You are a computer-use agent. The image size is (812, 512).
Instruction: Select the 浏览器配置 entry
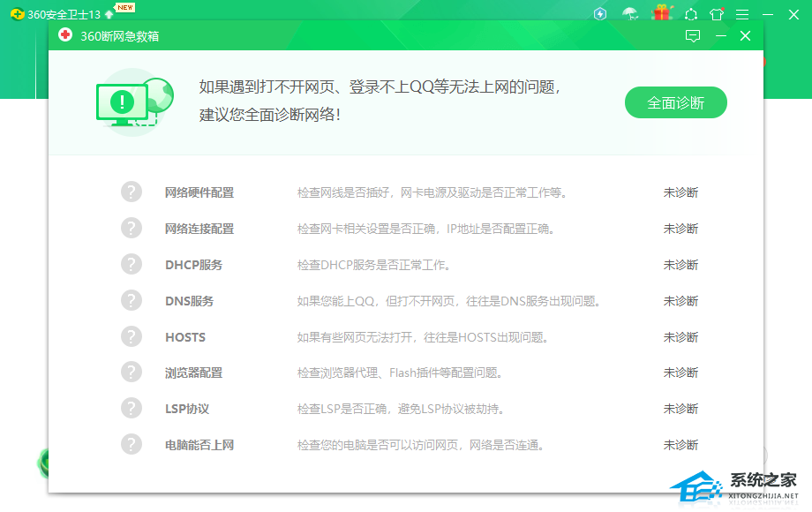(x=193, y=373)
